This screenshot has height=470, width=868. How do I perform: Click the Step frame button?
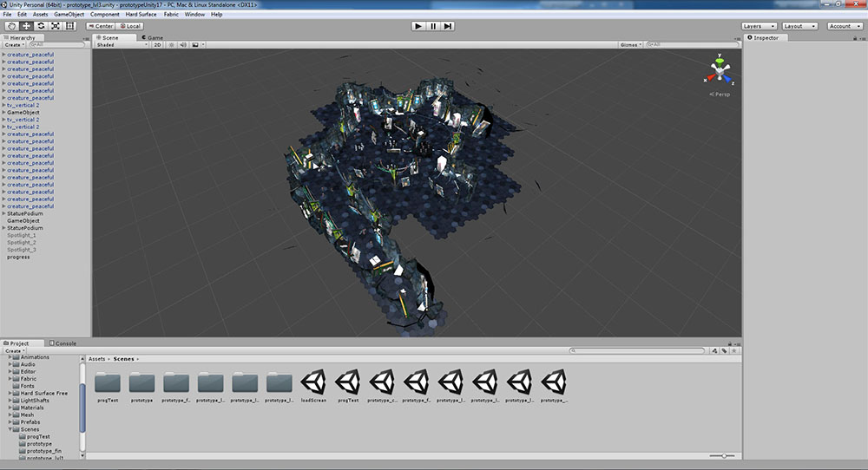pos(448,26)
